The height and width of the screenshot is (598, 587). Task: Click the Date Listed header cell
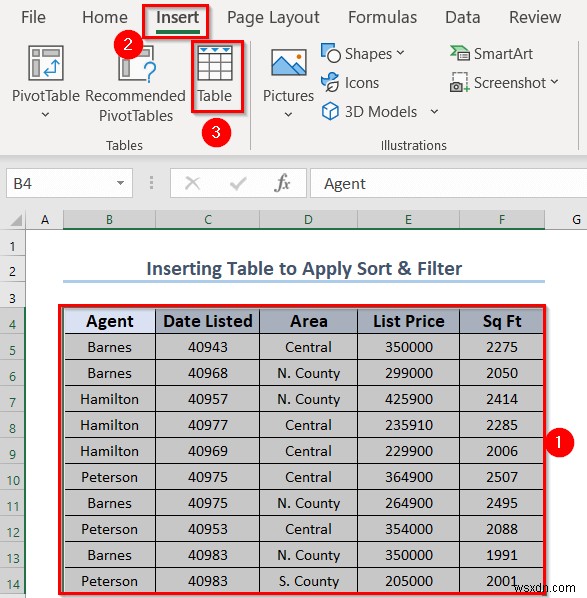[x=207, y=321]
